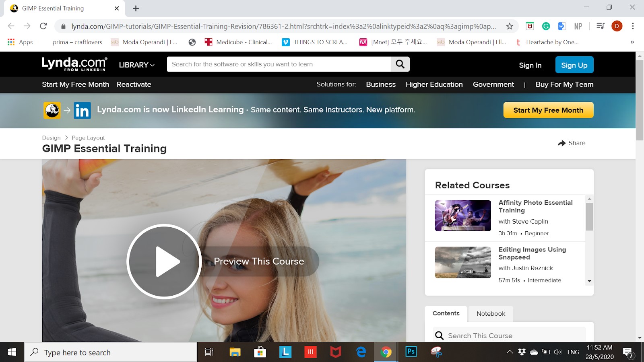Bookmark this page with star icon
644x362 pixels.
click(510, 26)
